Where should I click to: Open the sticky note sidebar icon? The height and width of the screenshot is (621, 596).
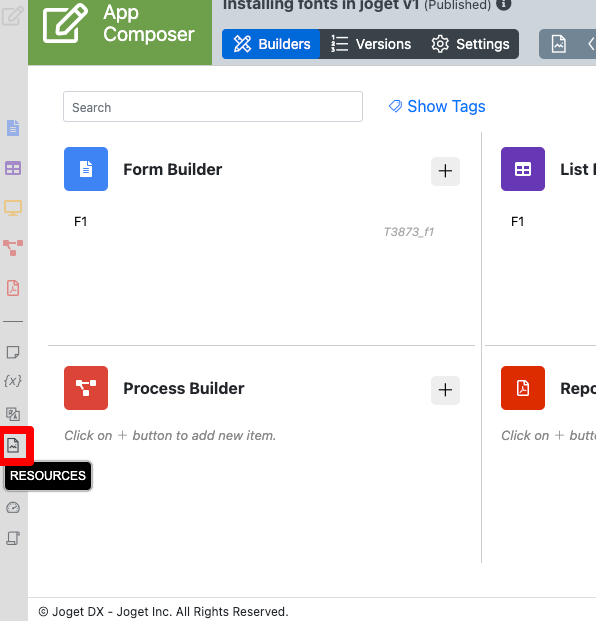(13, 352)
